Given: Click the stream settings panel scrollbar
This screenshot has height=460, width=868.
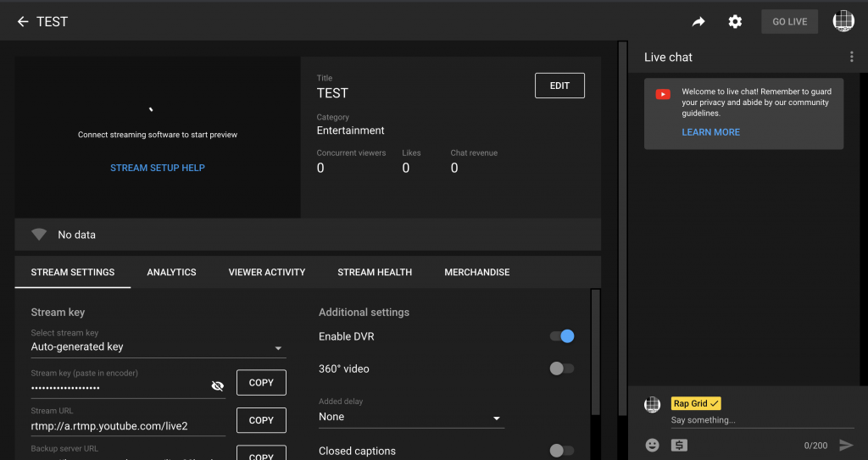Looking at the screenshot, I should tap(596, 352).
